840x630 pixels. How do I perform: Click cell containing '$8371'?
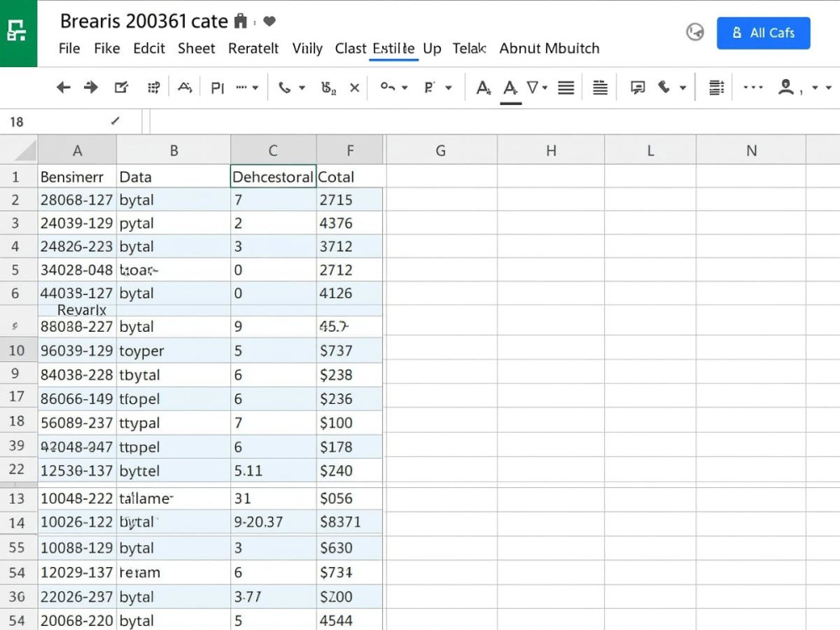tap(349, 522)
